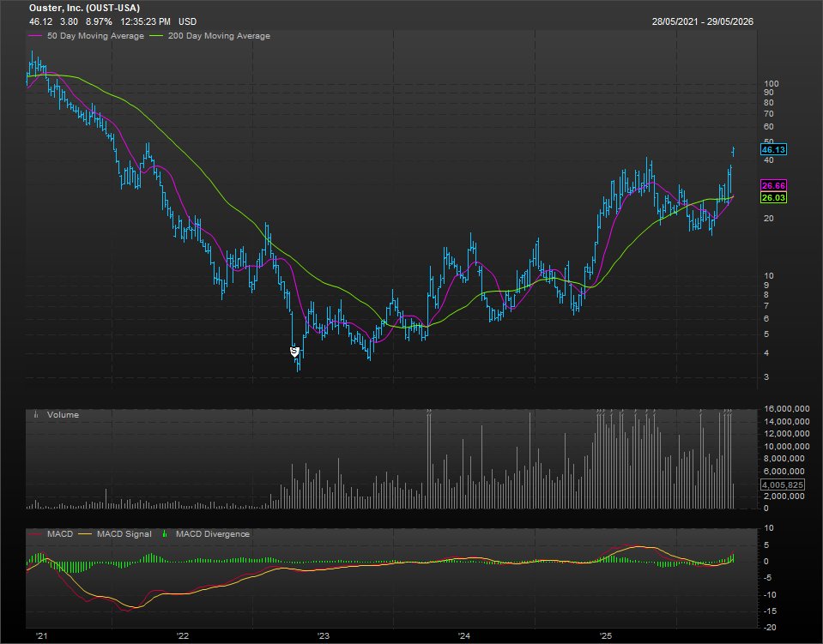Click the green 200 Day Moving Average line swatch
The height and width of the screenshot is (644, 823).
[156, 36]
